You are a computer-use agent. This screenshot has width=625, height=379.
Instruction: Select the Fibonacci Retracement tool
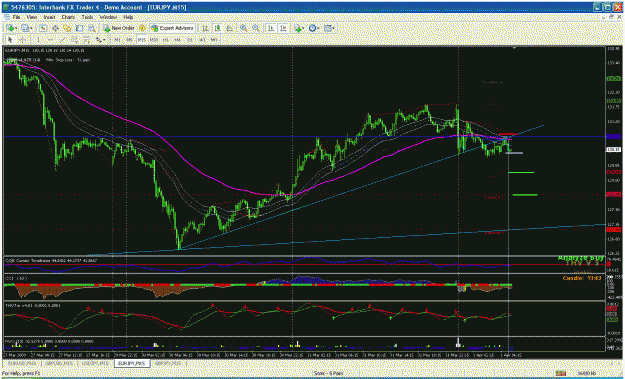[86, 40]
